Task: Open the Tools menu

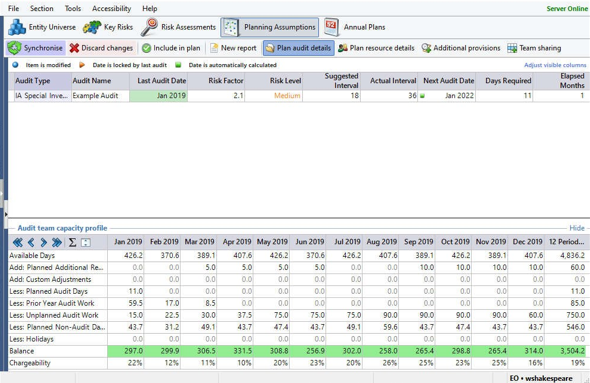Action: (x=73, y=8)
